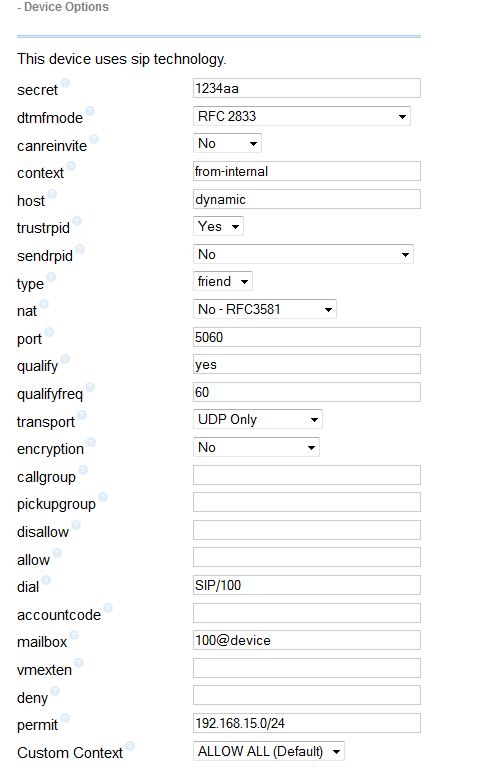Open the nat No - RFC3581 dropdown
Image resolution: width=503 pixels, height=774 pixels.
(x=264, y=310)
